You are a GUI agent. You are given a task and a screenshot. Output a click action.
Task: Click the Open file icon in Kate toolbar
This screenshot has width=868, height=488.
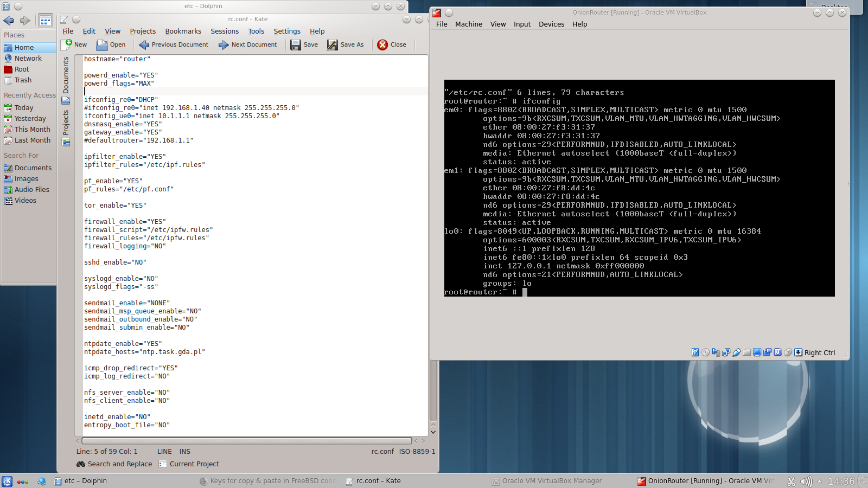[102, 44]
